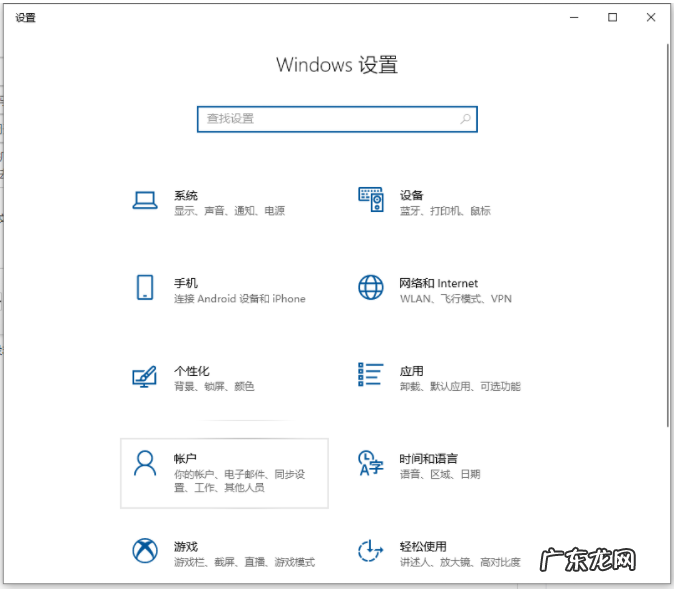Click the text 背景、锁屏、颜色
674x589 pixels.
click(x=214, y=386)
